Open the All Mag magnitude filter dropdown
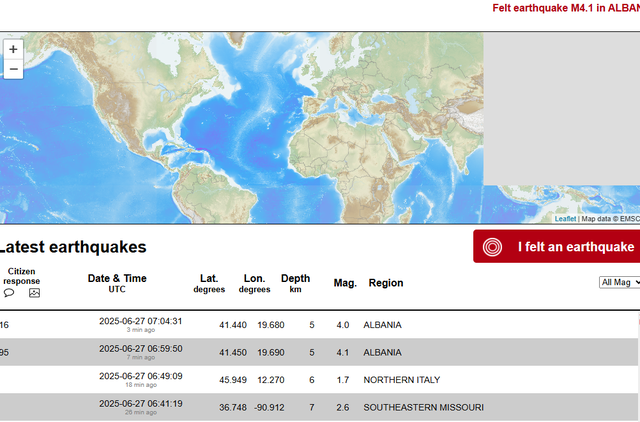 tap(619, 283)
